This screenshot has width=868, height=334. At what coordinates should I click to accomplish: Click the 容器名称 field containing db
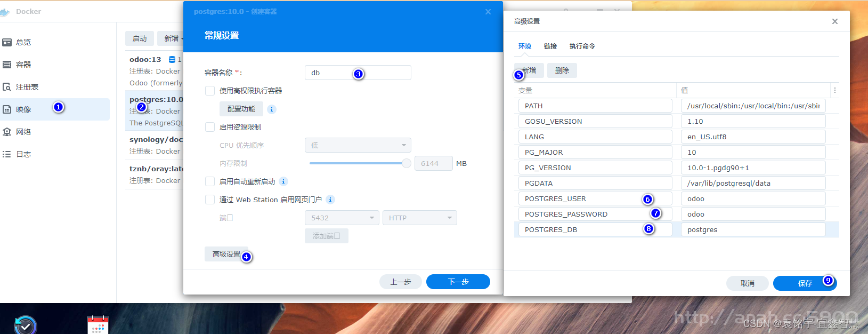[358, 73]
